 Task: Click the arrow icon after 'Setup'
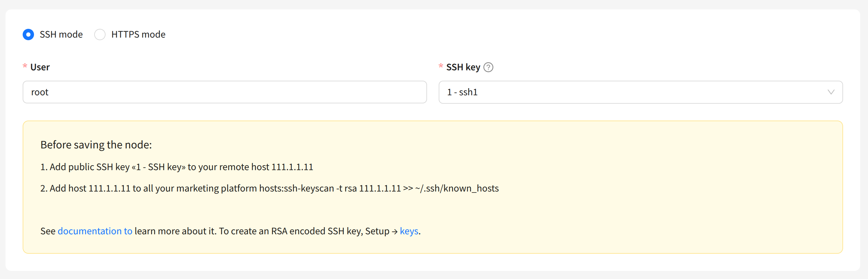tap(395, 231)
